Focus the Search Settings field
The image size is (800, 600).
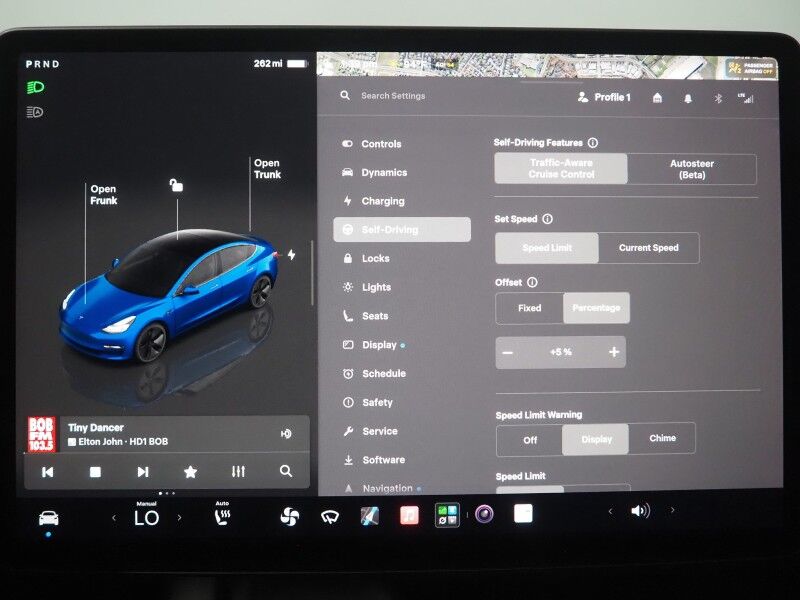click(393, 95)
